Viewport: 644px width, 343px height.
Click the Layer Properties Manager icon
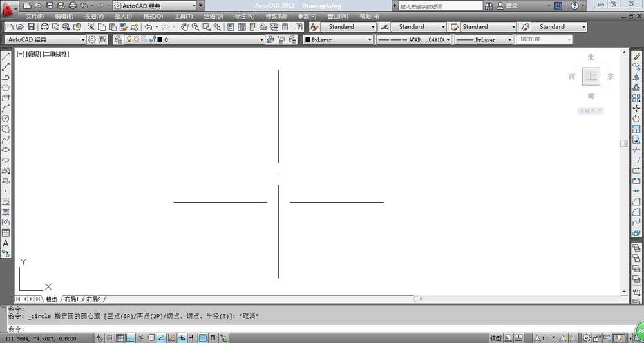pos(118,39)
